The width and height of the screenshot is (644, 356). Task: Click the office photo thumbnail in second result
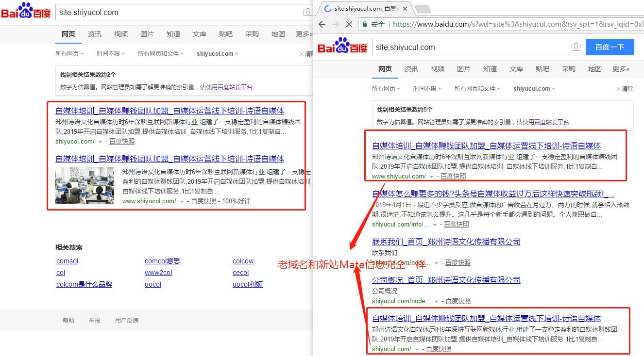[85, 186]
